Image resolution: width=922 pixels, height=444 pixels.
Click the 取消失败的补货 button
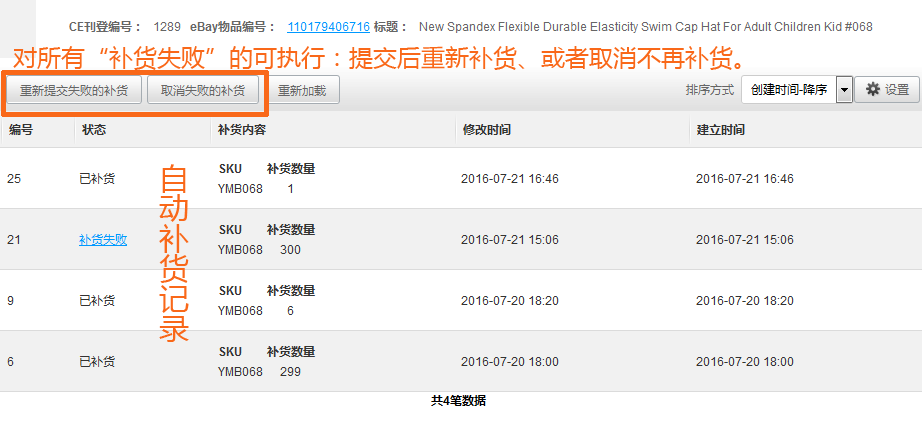[x=203, y=91]
